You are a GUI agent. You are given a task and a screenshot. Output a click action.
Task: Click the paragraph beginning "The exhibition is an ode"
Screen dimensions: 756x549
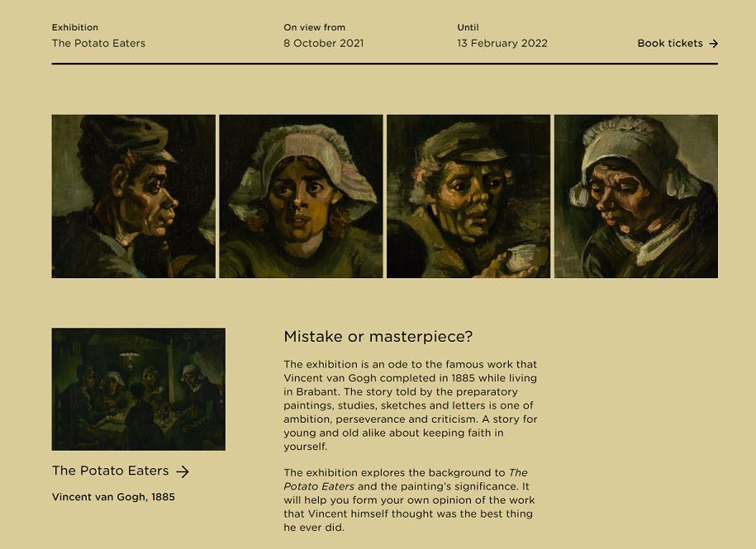(410, 405)
